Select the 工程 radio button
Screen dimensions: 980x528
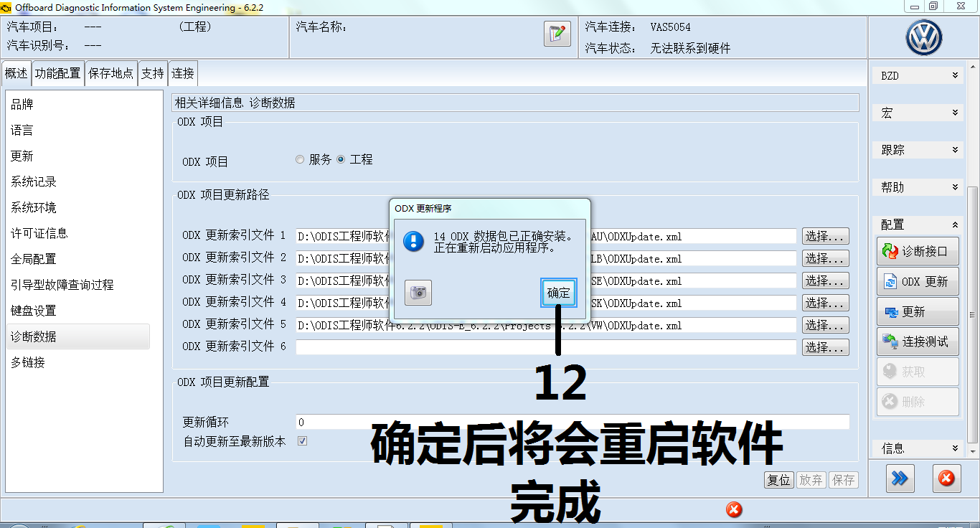(x=341, y=159)
